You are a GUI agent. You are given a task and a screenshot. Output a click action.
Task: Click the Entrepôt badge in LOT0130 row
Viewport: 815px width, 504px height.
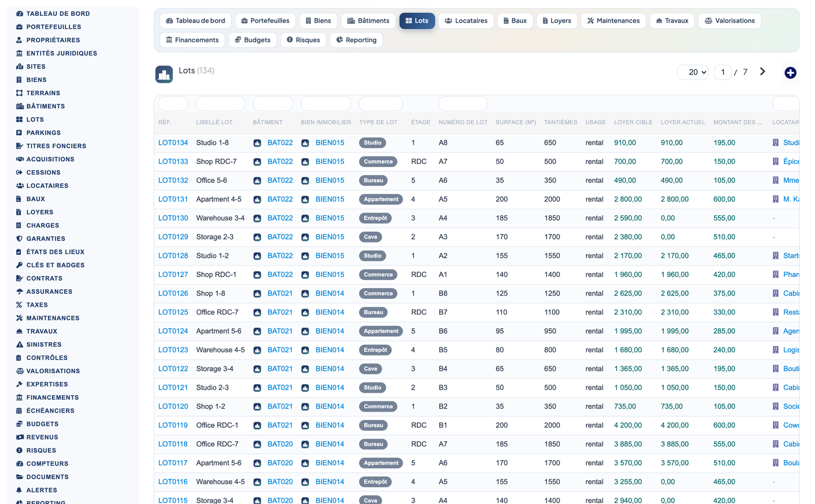pos(375,218)
